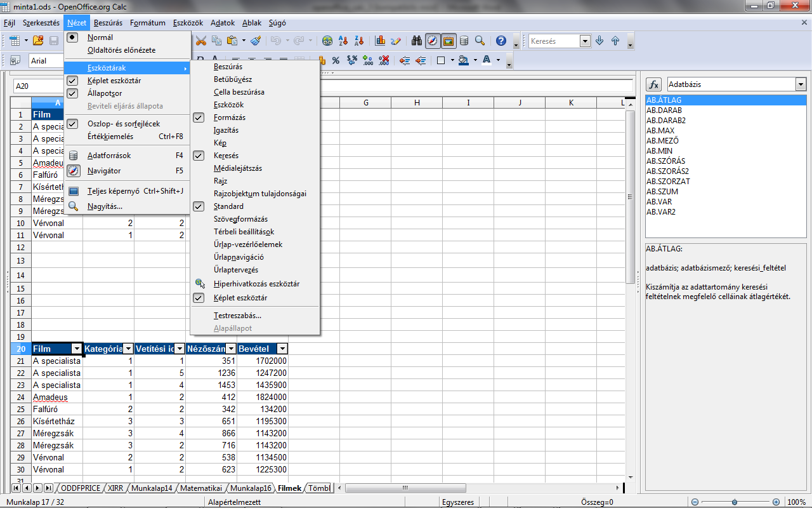The image size is (812, 508).
Task: Click the Find Next down-arrow icon
Action: click(599, 41)
